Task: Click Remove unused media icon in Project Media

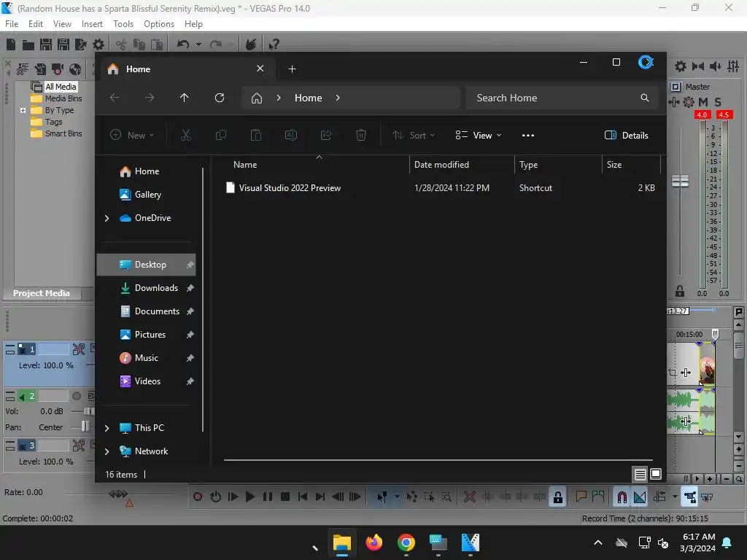Action: pos(23,69)
